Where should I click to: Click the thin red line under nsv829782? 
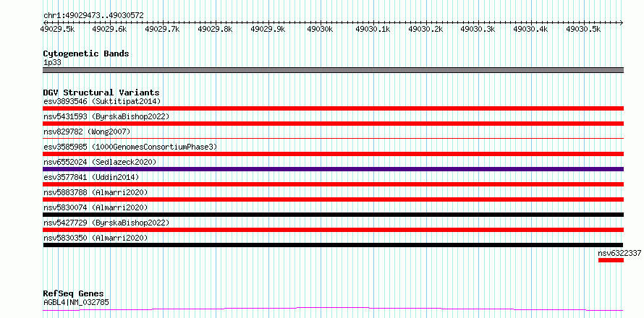click(x=333, y=139)
